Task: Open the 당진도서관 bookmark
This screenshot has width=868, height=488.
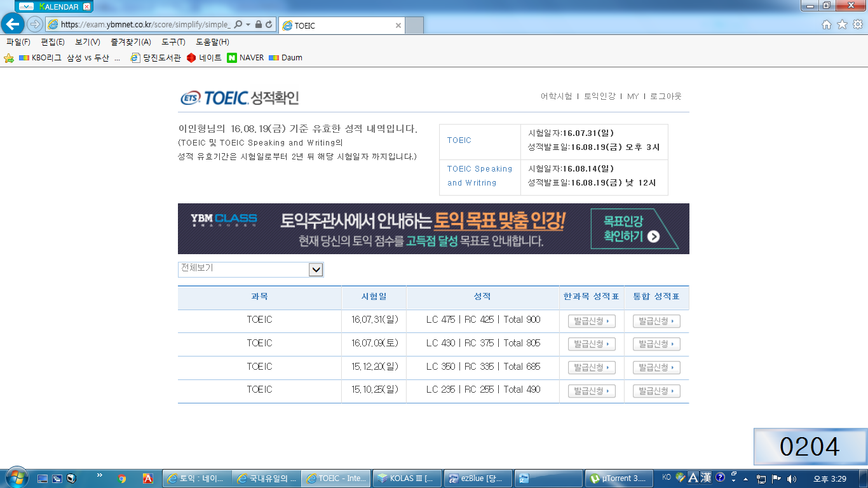Action: [x=156, y=58]
